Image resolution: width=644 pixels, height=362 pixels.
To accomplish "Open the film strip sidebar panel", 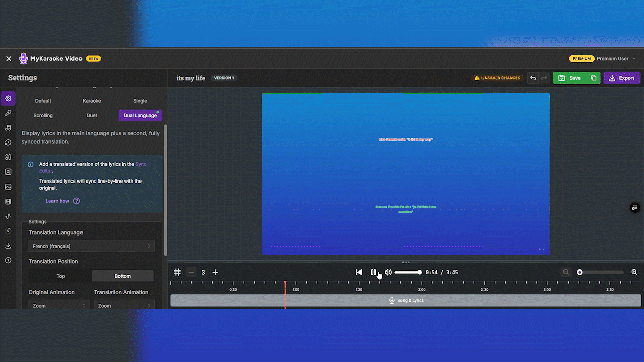I will (8, 202).
